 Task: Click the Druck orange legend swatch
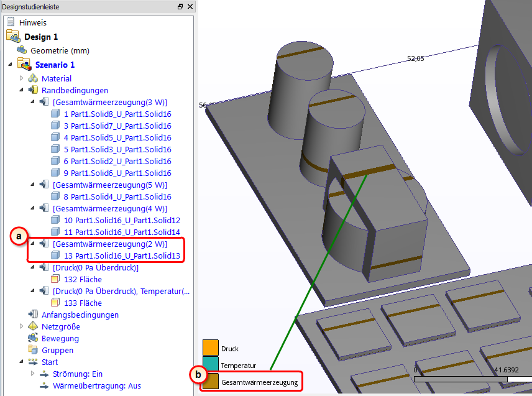tap(210, 348)
